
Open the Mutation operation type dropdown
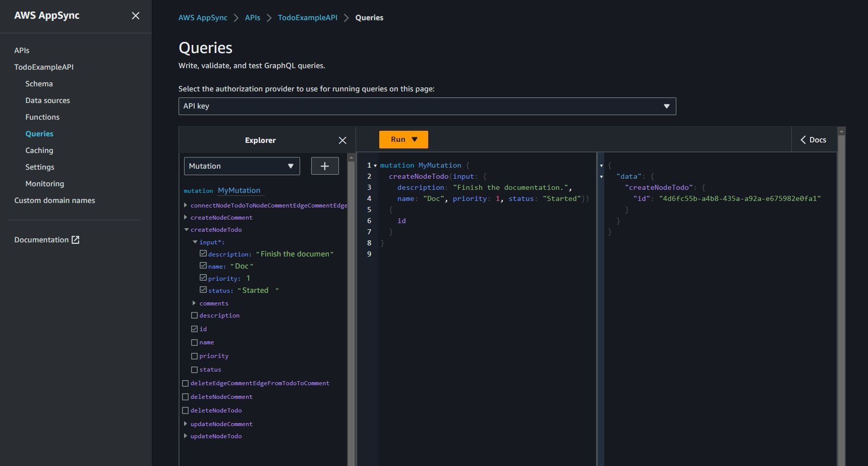(242, 166)
